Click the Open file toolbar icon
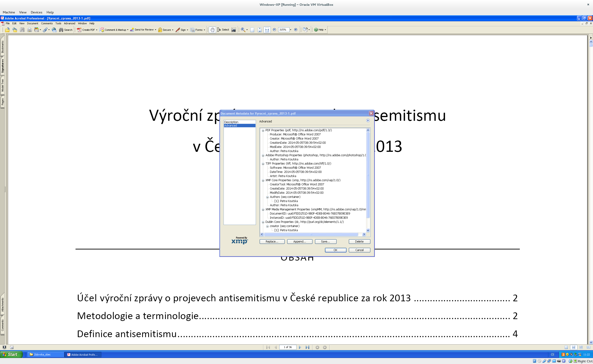 click(x=7, y=30)
